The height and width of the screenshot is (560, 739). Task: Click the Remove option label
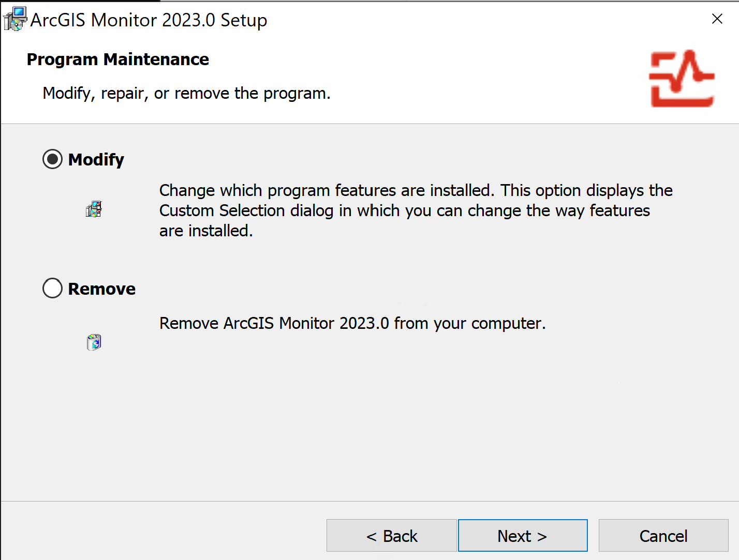click(x=101, y=289)
